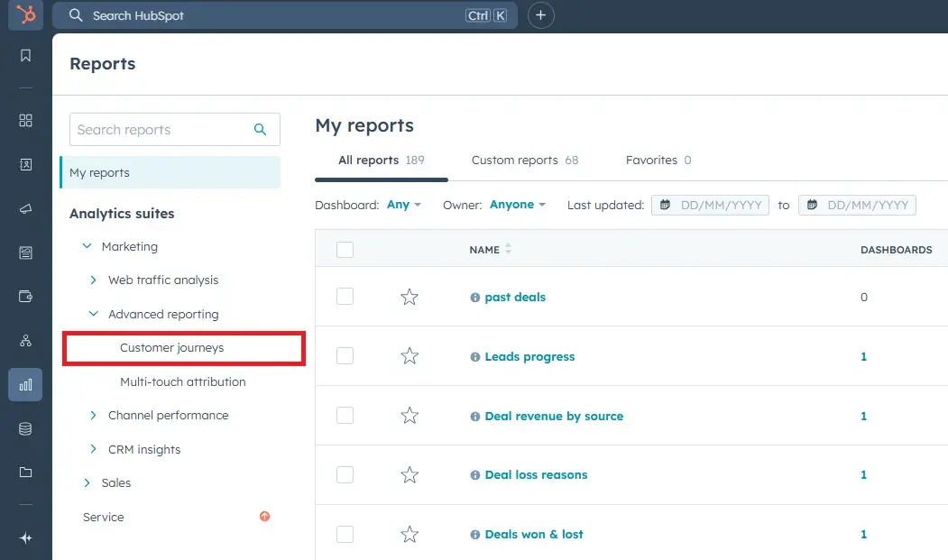Select the Breeze AI sparkle icon
The height and width of the screenshot is (560, 948).
coord(25,537)
